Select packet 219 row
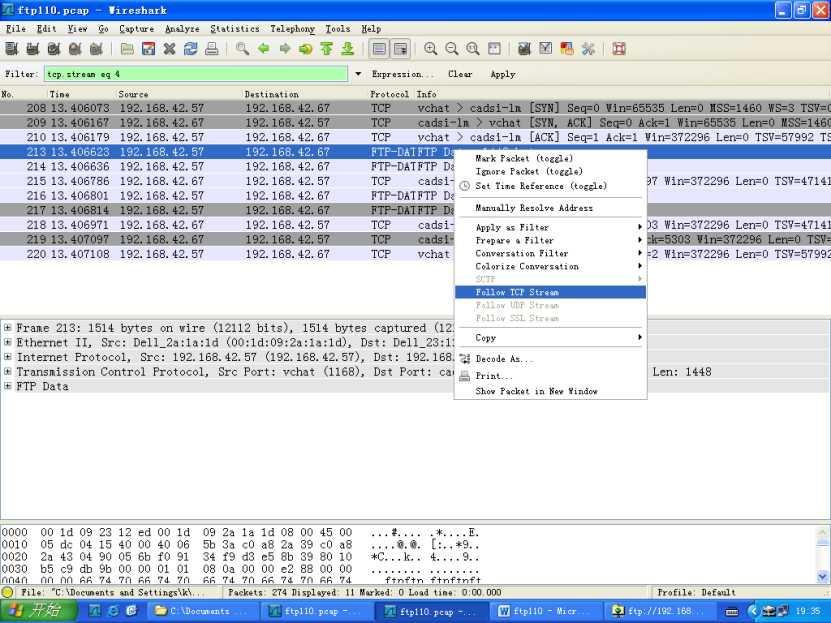Viewport: 831px width, 623px height. tap(416, 239)
